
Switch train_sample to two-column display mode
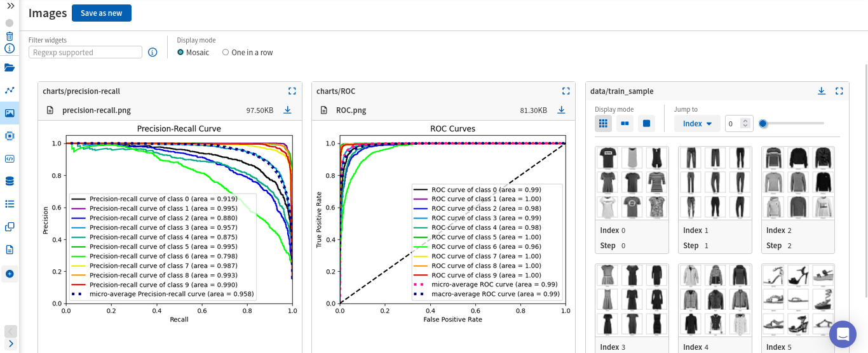coord(625,123)
